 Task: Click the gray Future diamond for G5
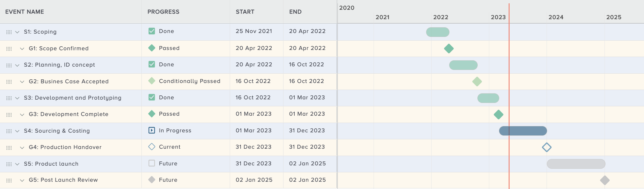click(152, 180)
